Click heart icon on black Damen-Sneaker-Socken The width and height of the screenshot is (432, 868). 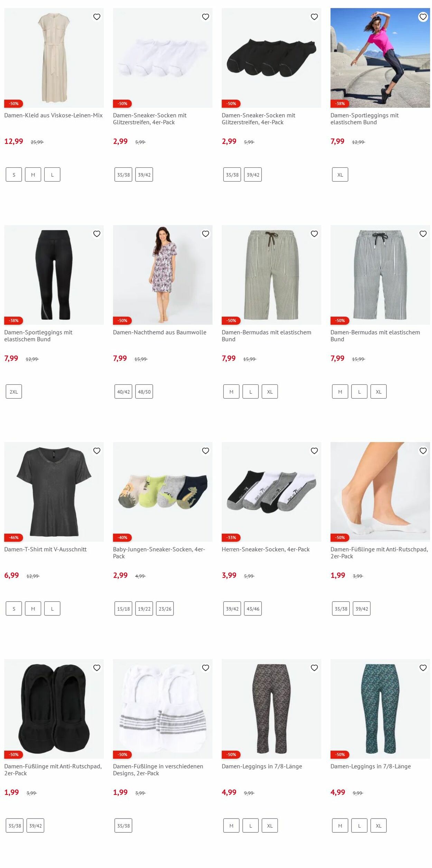coord(314,17)
